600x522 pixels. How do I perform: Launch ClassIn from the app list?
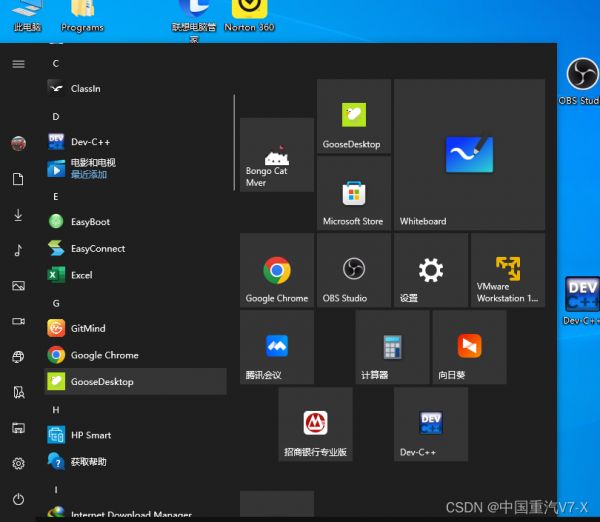click(x=136, y=88)
